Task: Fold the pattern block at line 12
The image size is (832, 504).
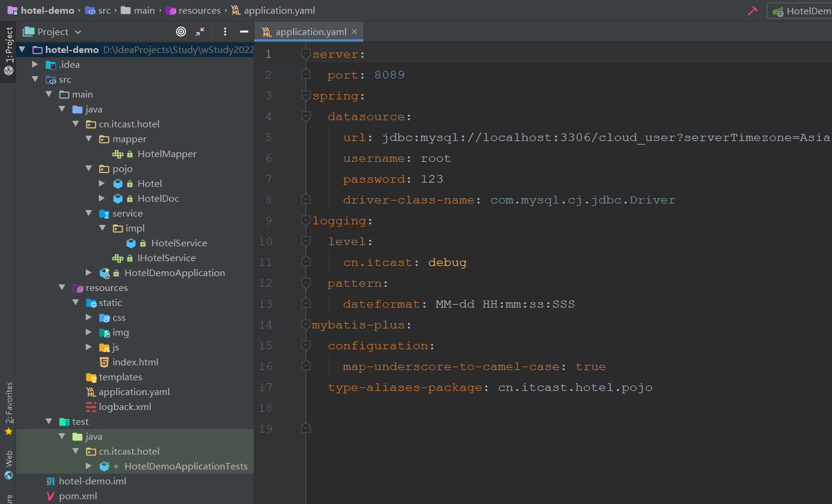Action: tap(306, 283)
